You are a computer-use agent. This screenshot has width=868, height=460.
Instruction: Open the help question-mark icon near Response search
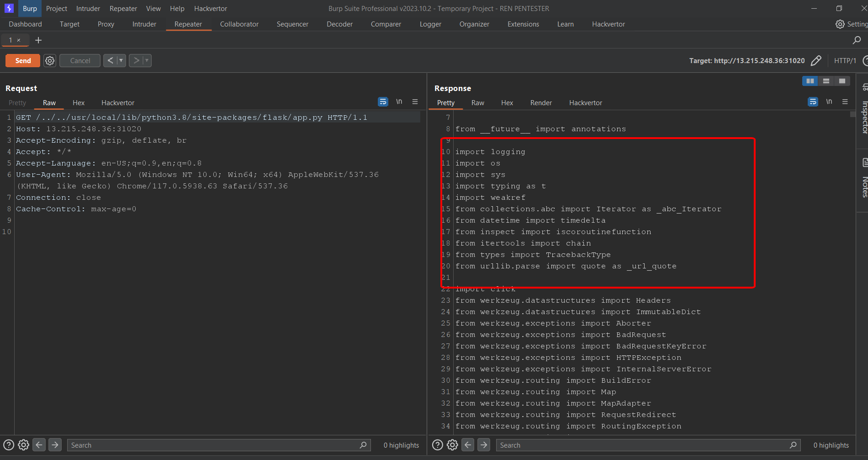click(438, 444)
